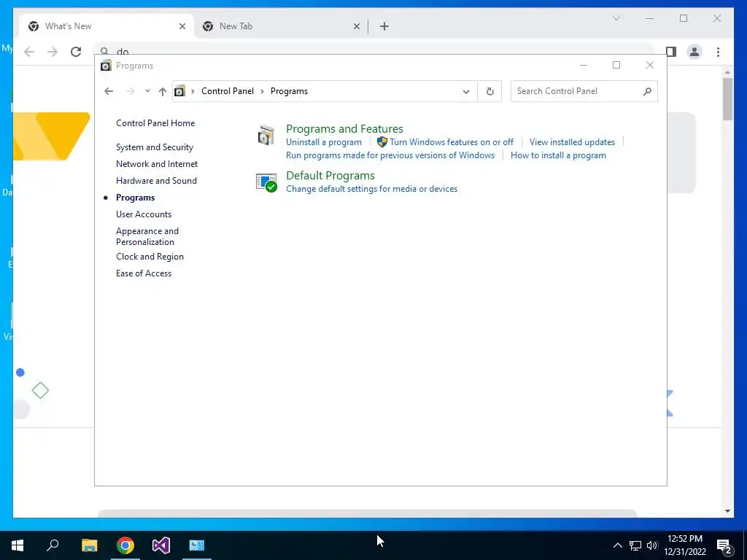Open recent locations dropdown arrow
This screenshot has width=747, height=560.
(147, 91)
